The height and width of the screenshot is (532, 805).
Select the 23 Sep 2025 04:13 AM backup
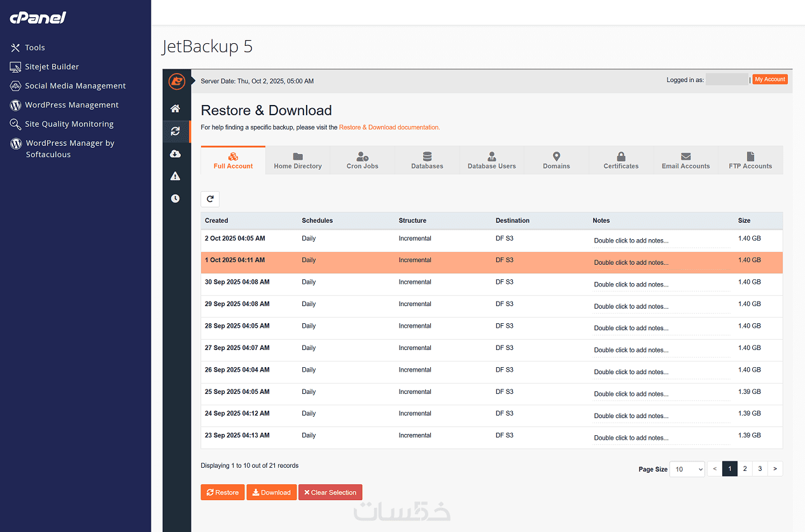[x=492, y=438]
